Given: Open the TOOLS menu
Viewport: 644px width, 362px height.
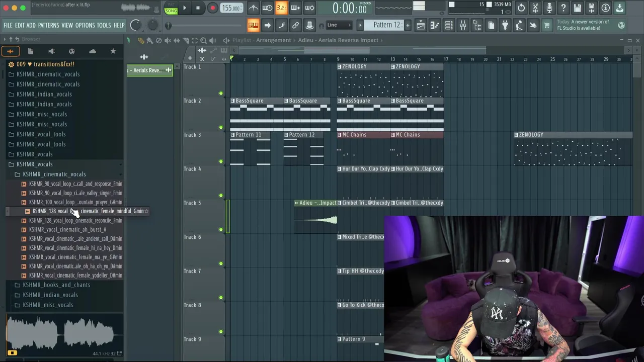Looking at the screenshot, I should pos(104,25).
